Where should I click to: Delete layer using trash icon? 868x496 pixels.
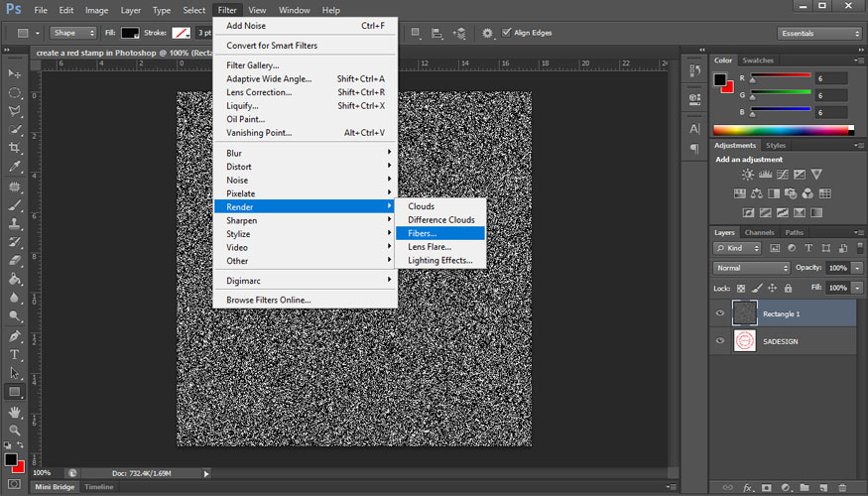[842, 487]
